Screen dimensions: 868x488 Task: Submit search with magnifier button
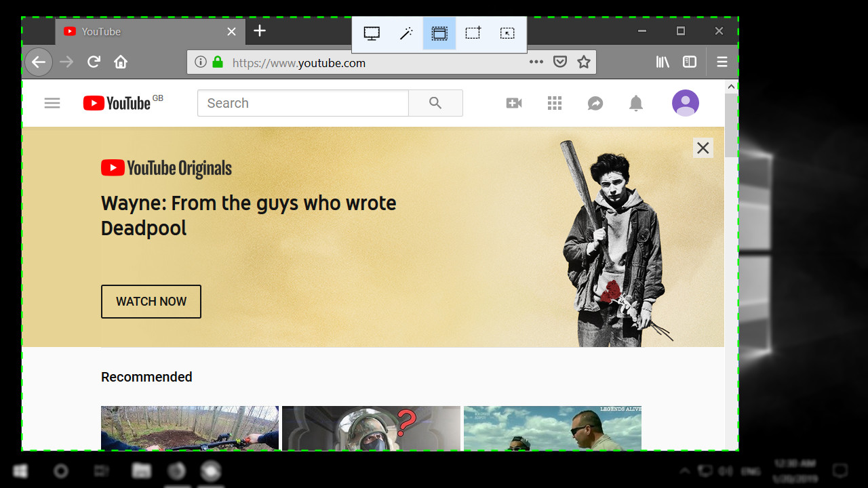coord(435,103)
